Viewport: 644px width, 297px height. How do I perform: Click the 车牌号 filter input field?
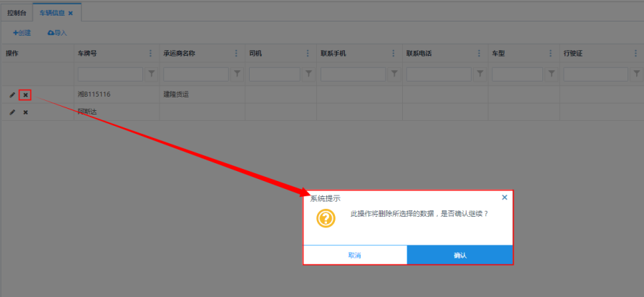tap(110, 74)
